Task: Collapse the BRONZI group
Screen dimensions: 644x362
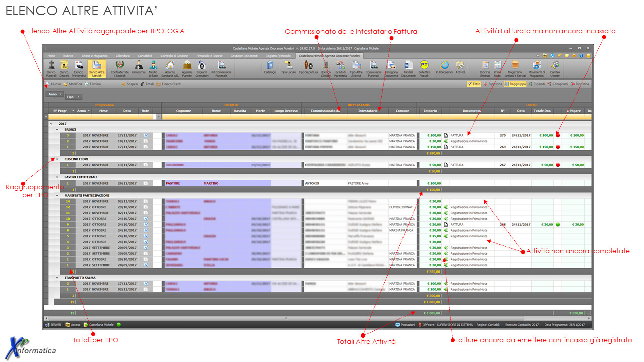Action: click(57, 129)
